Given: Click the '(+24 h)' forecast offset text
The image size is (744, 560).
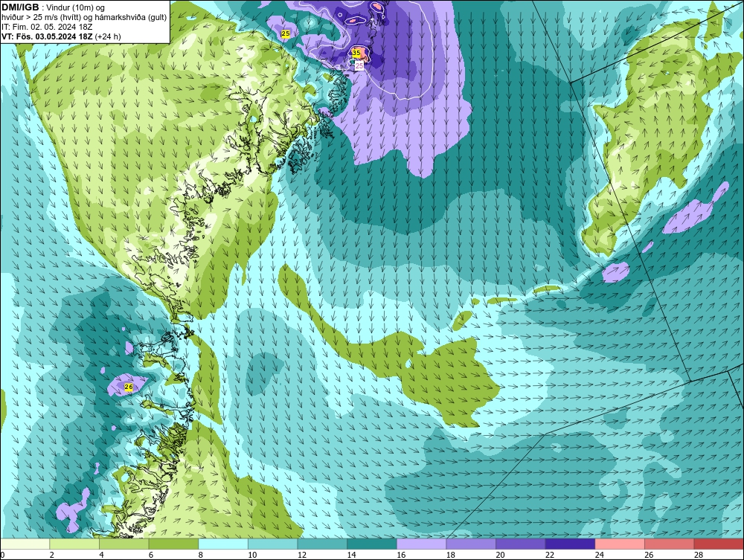Looking at the screenshot, I should click(108, 36).
